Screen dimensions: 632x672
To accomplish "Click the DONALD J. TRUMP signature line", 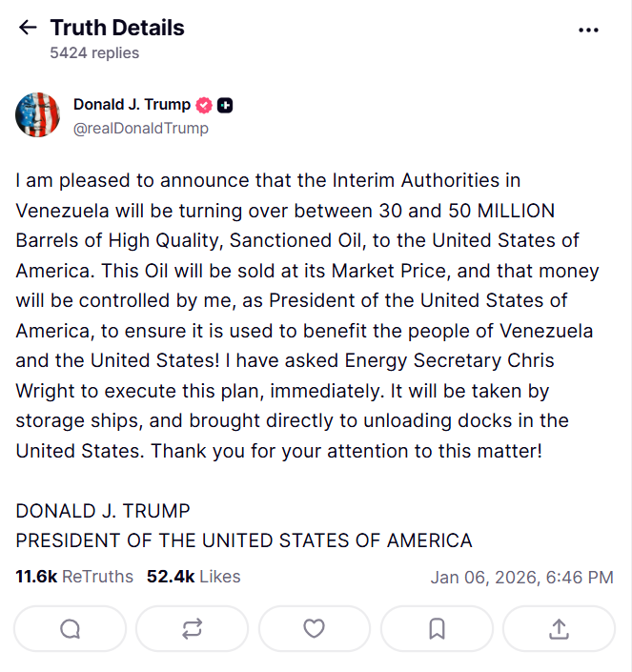I will click(103, 511).
